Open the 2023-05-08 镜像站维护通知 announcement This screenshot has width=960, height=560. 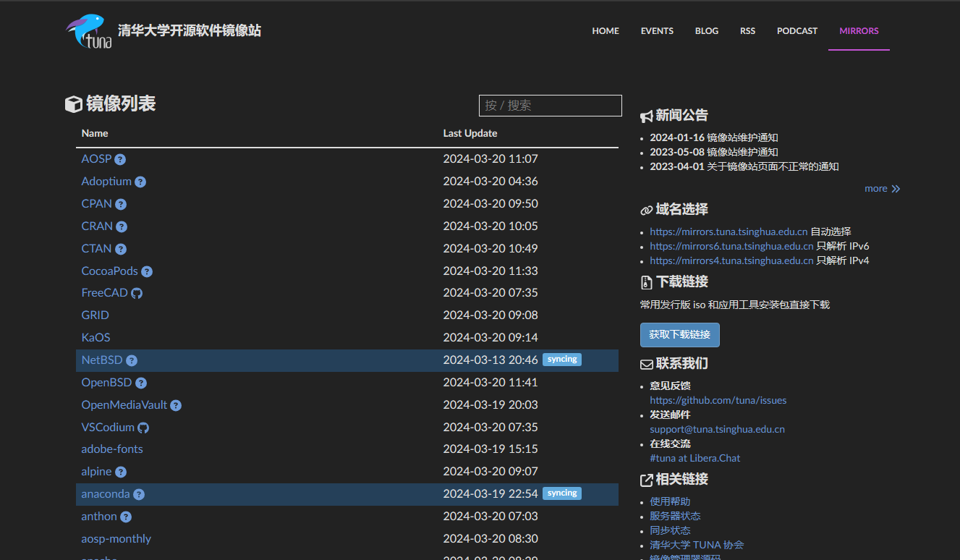click(713, 153)
